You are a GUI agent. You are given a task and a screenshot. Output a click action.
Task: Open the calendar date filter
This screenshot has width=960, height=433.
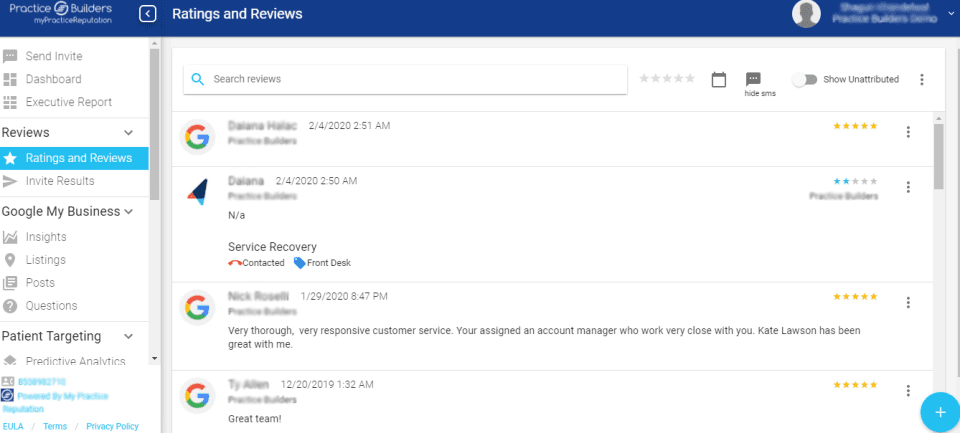click(719, 80)
